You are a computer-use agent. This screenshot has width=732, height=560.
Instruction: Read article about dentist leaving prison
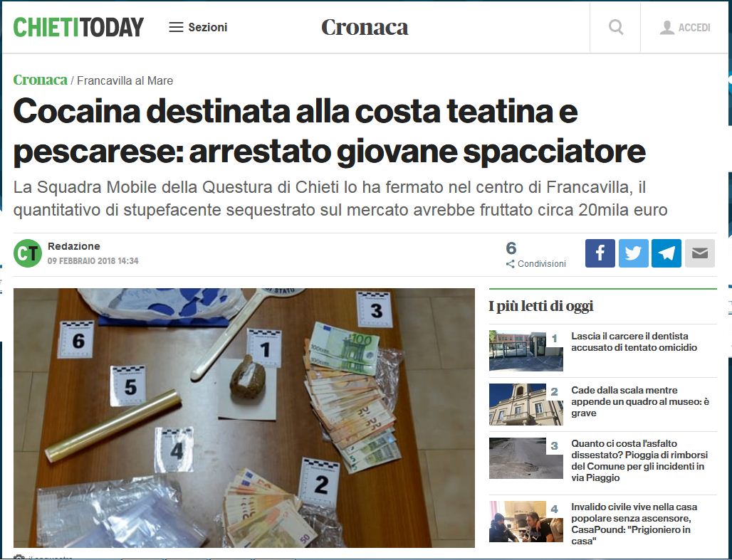634,342
